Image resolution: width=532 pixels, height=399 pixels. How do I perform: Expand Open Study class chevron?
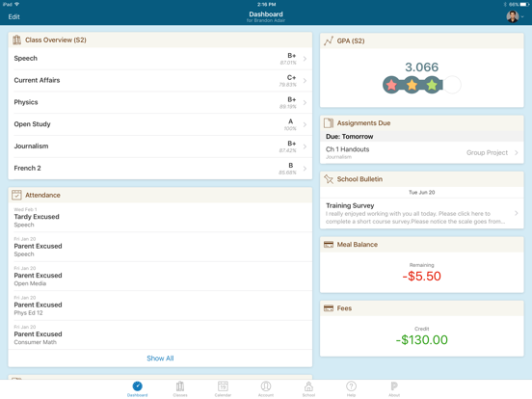[x=305, y=124]
